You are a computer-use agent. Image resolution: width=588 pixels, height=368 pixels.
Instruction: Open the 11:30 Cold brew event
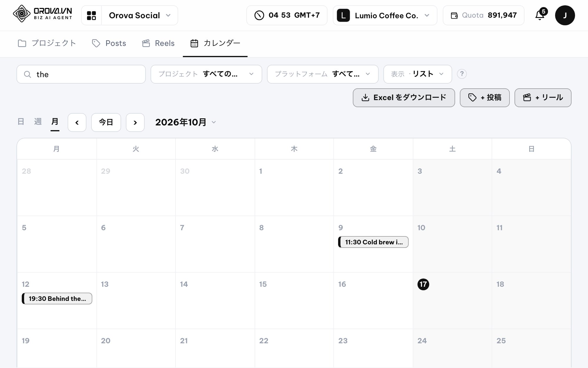pos(373,242)
